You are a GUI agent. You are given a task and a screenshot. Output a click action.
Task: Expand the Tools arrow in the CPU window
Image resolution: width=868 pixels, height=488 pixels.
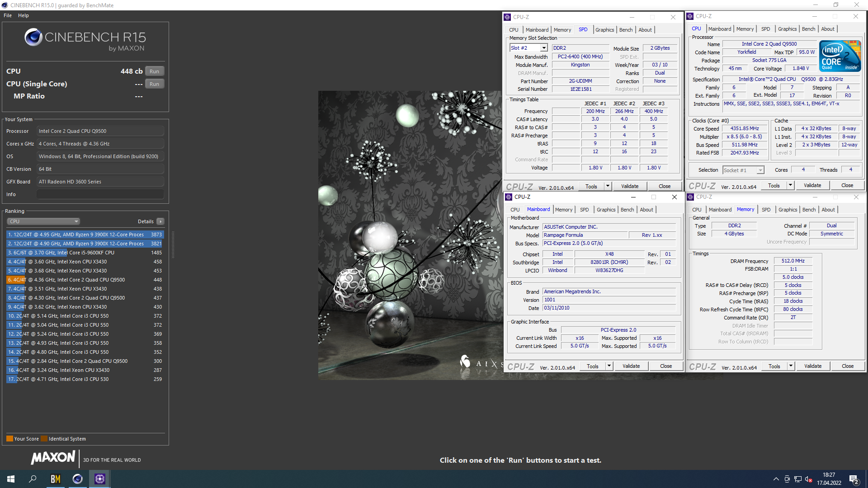tap(790, 185)
